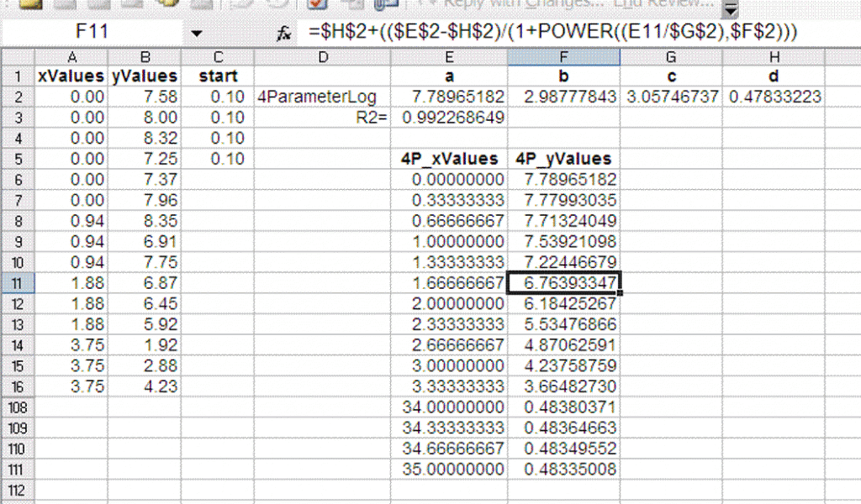This screenshot has height=504, width=861.
Task: Click the cell showing 0.992268649
Action: click(x=449, y=117)
